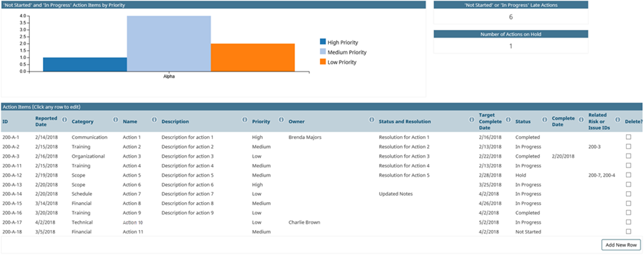Click the Not Started status cell

[528, 231]
